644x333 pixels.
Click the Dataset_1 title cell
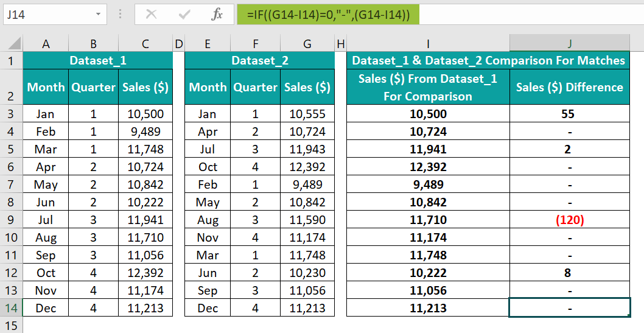coord(98,60)
